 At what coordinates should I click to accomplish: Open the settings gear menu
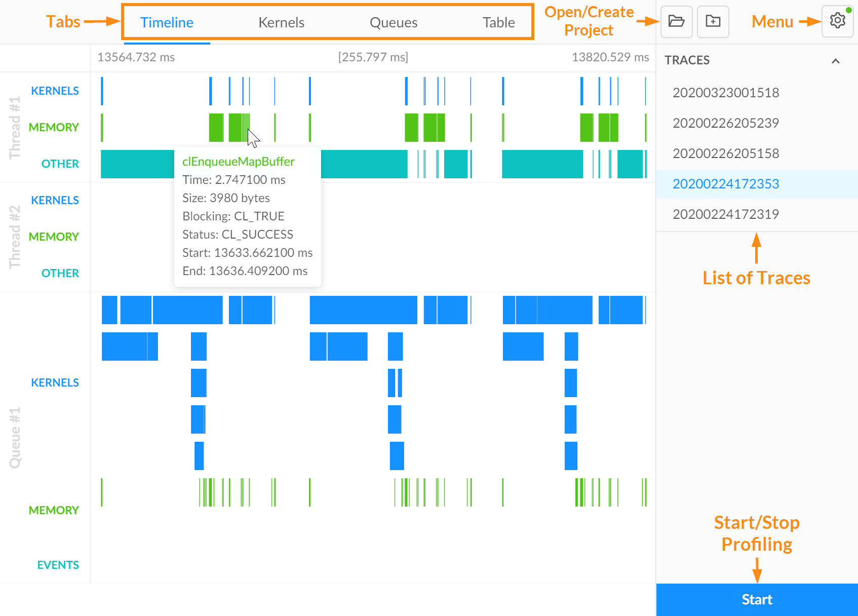(838, 21)
